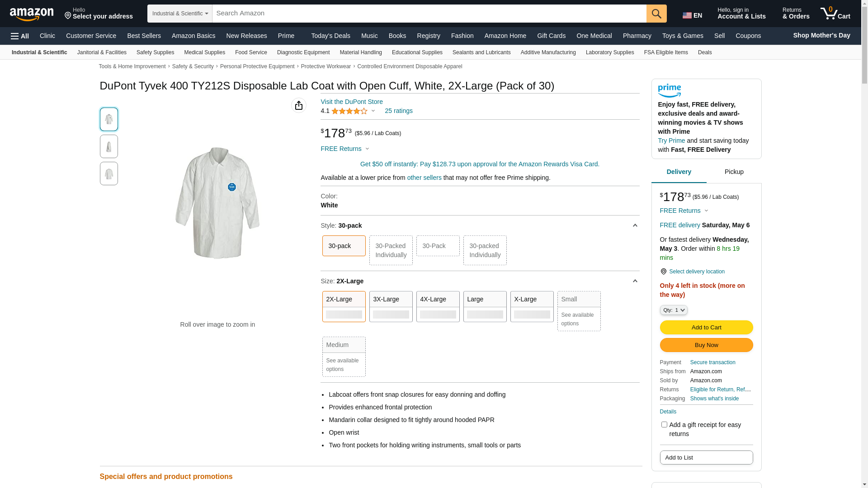The height and width of the screenshot is (488, 868).
Task: Click the language flag EN selector
Action: [692, 15]
